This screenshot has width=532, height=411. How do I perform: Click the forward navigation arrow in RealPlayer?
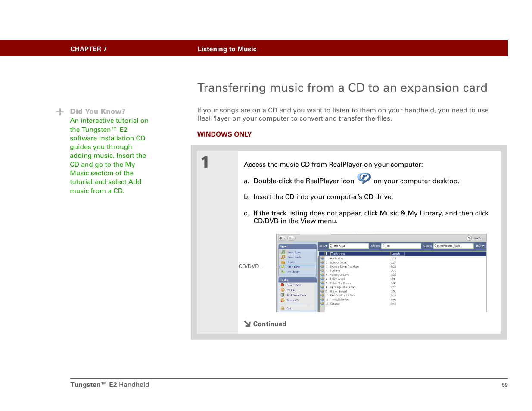(x=290, y=238)
